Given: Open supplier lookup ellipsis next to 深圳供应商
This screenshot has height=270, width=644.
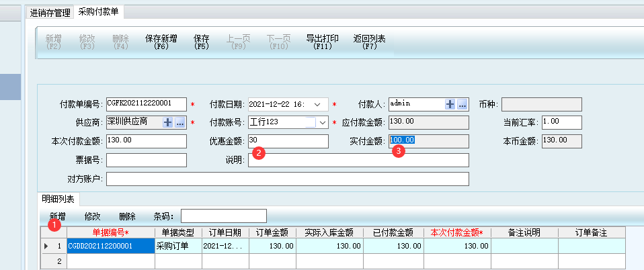Looking at the screenshot, I should click(179, 123).
